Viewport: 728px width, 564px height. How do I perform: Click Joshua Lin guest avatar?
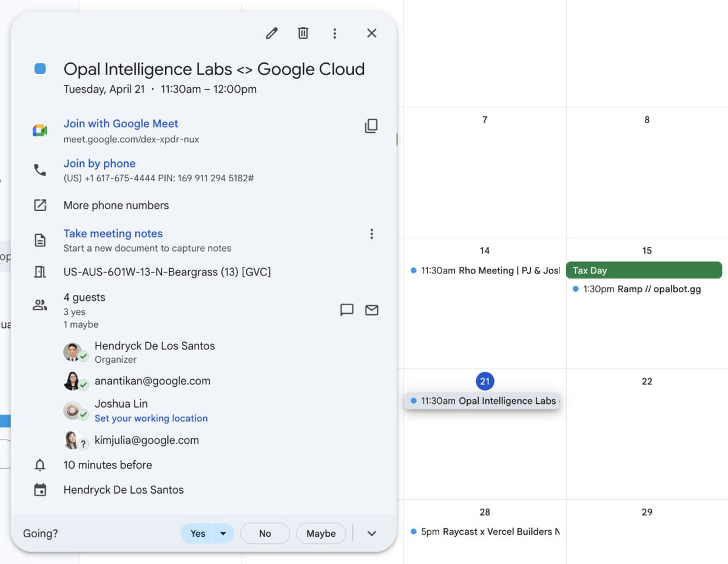point(73,411)
